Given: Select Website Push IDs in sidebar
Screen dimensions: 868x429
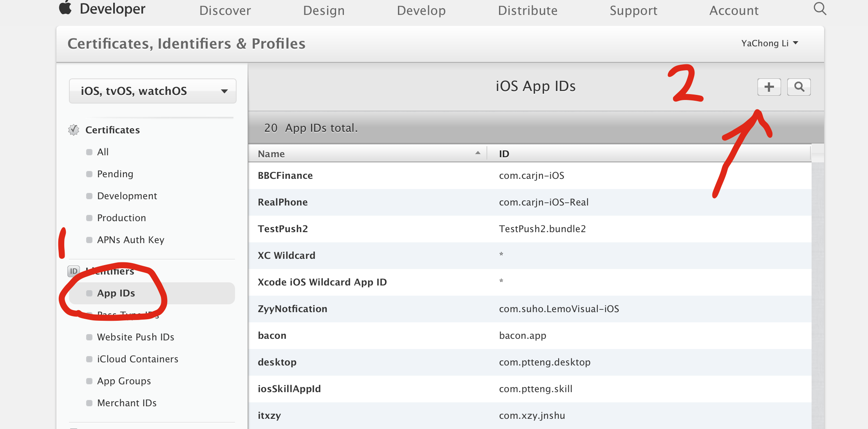Looking at the screenshot, I should click(135, 337).
